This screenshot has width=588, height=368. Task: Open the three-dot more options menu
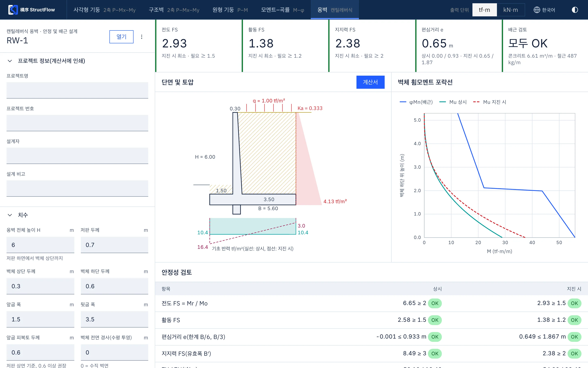coord(142,37)
